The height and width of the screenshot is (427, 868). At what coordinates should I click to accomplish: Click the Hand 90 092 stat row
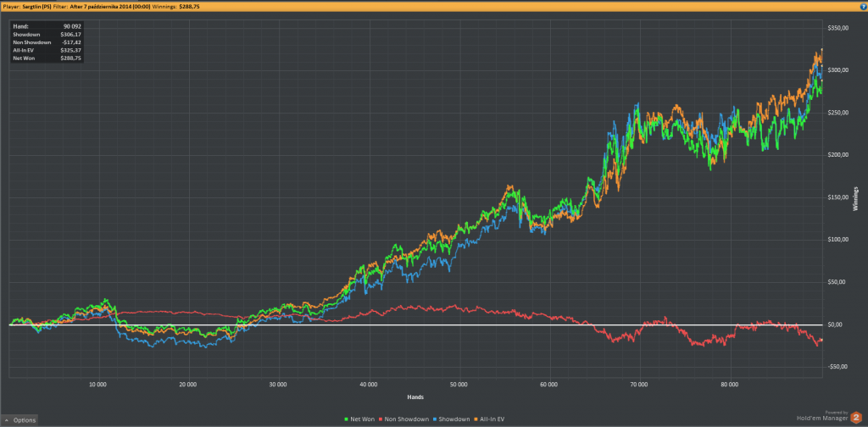[47, 26]
